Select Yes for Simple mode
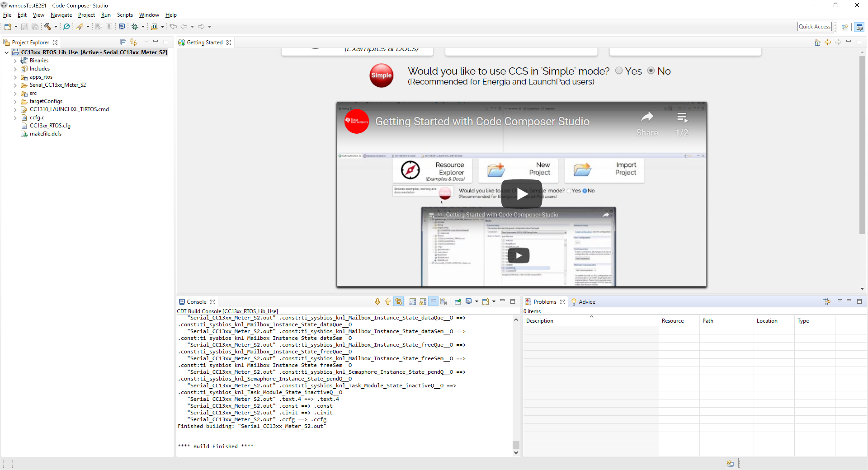The image size is (868, 470). click(x=619, y=70)
